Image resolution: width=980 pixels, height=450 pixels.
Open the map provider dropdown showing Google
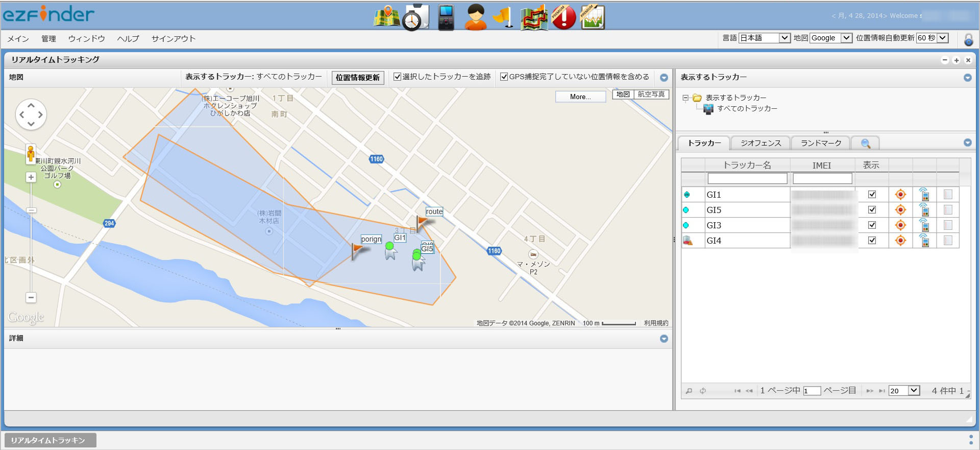[831, 38]
